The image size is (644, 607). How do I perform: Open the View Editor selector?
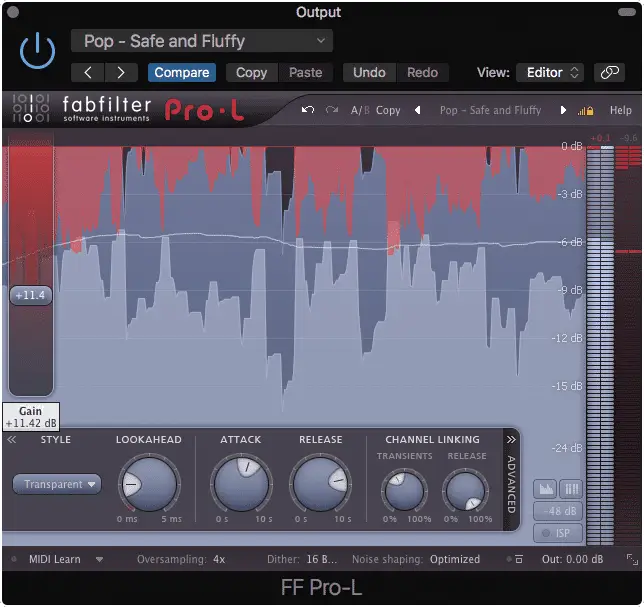coord(550,73)
